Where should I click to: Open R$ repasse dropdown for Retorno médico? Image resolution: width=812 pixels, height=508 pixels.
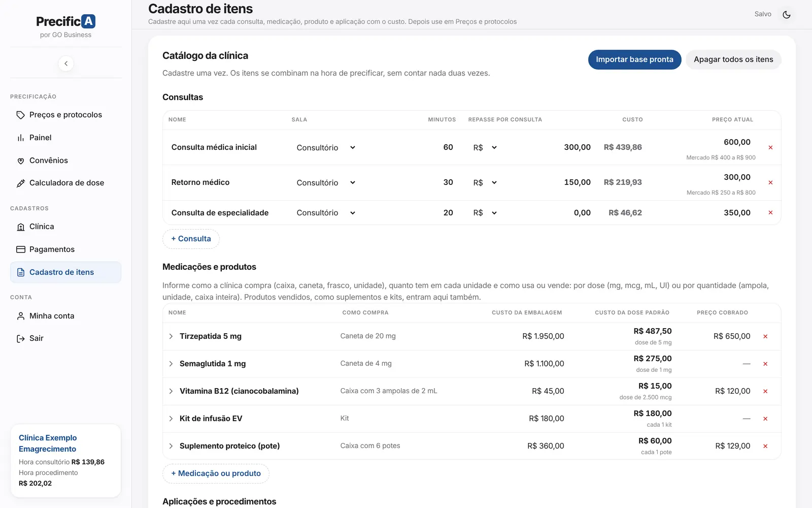[x=485, y=182]
